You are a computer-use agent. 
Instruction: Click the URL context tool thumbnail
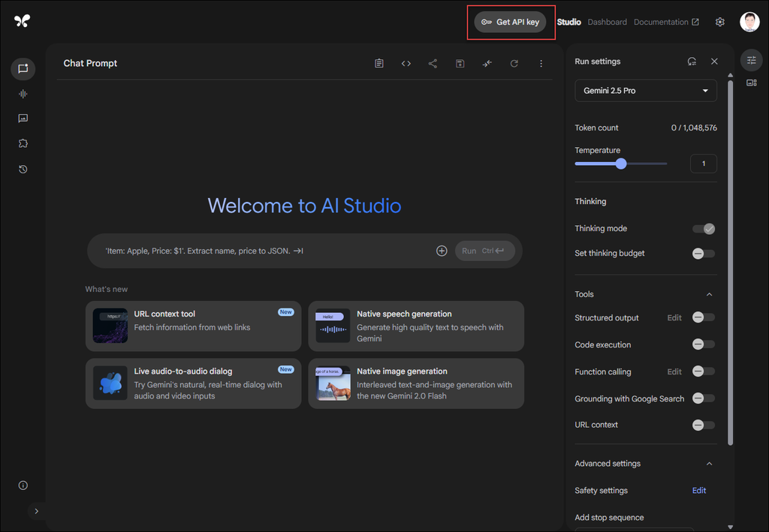pyautogui.click(x=110, y=326)
